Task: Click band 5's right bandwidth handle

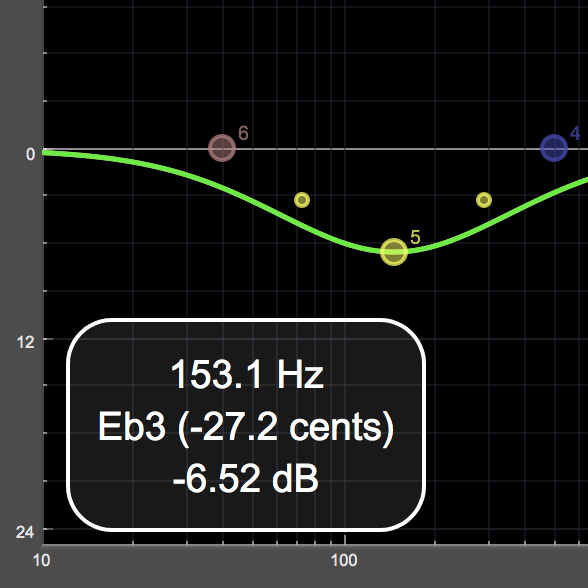Action: pos(484,200)
